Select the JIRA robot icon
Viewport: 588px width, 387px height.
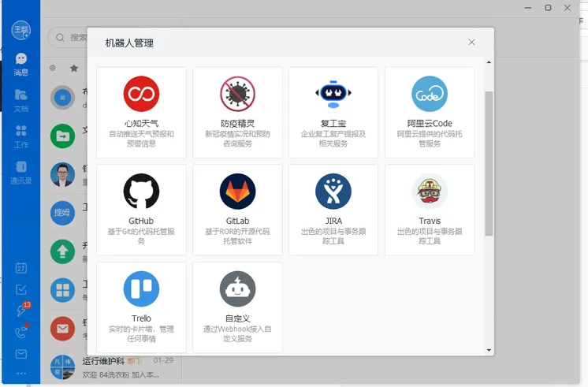tap(333, 192)
